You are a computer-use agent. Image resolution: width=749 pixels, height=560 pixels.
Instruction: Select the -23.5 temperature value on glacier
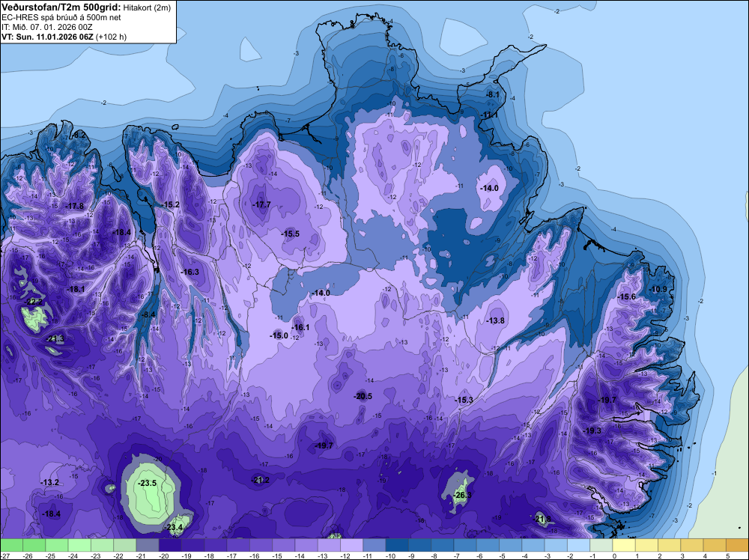[x=147, y=483]
